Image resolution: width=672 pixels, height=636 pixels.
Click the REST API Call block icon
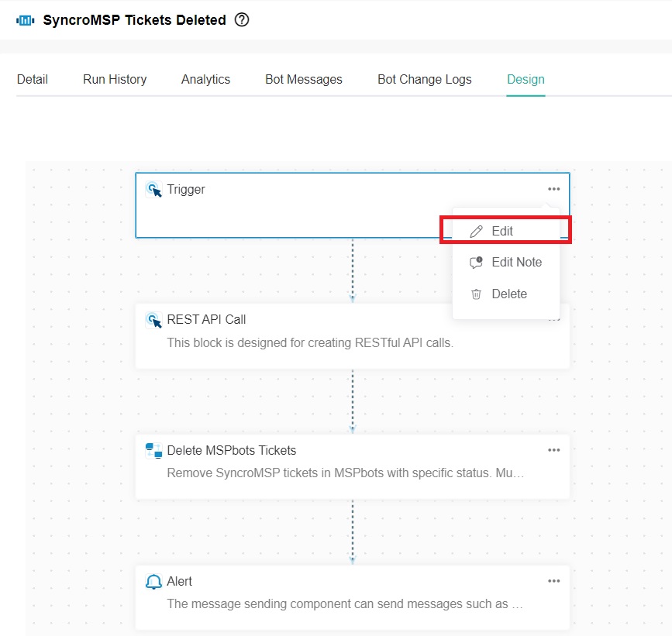[153, 320]
